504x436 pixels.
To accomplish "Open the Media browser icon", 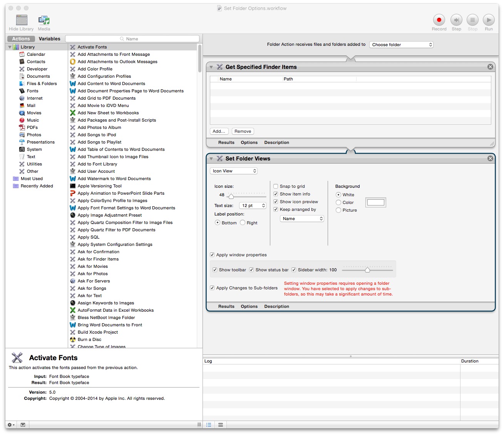I will [44, 20].
